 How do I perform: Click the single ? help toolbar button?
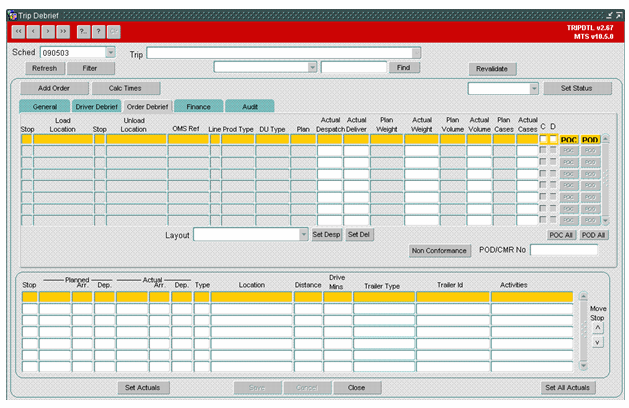(99, 32)
